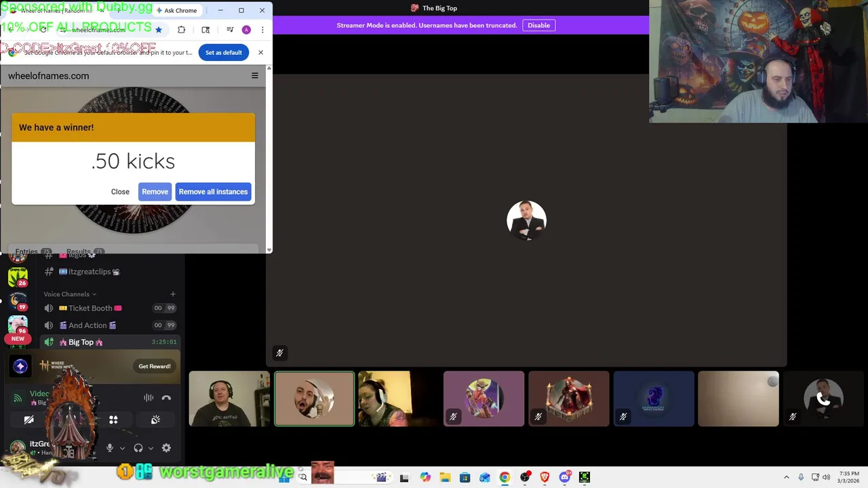The width and height of the screenshot is (868, 488).
Task: Open OBS Studio from the taskbar
Action: pyautogui.click(x=524, y=477)
